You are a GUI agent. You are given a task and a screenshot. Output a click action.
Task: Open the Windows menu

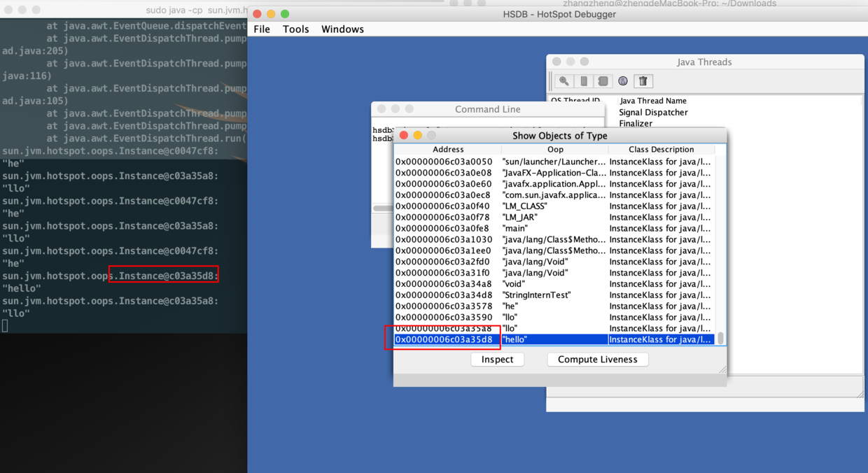(x=342, y=29)
